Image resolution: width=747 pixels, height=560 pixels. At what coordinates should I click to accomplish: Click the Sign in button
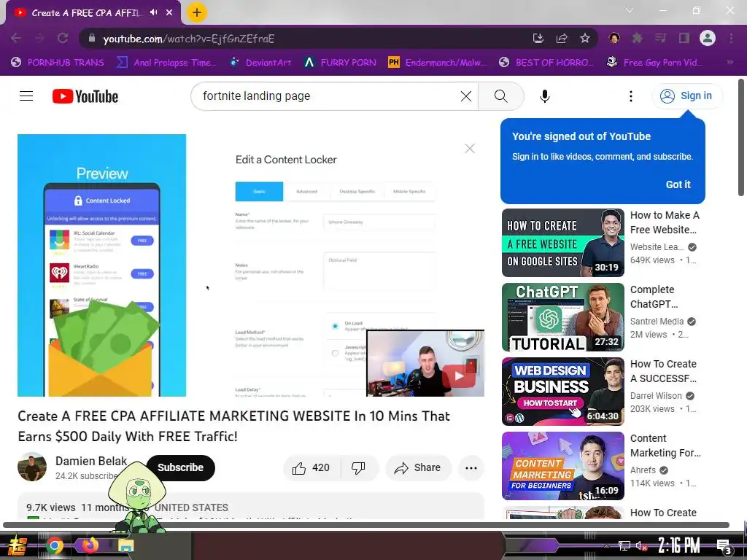click(687, 96)
